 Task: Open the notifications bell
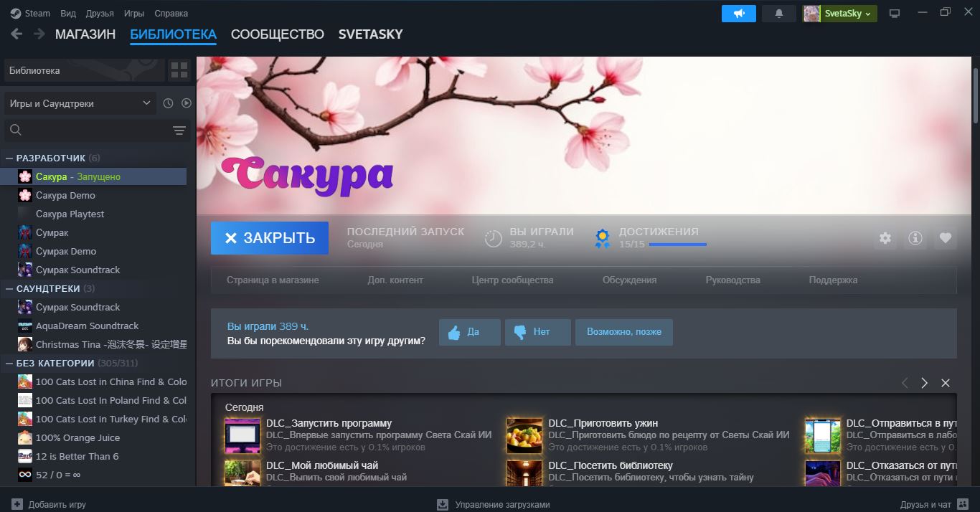tap(779, 14)
